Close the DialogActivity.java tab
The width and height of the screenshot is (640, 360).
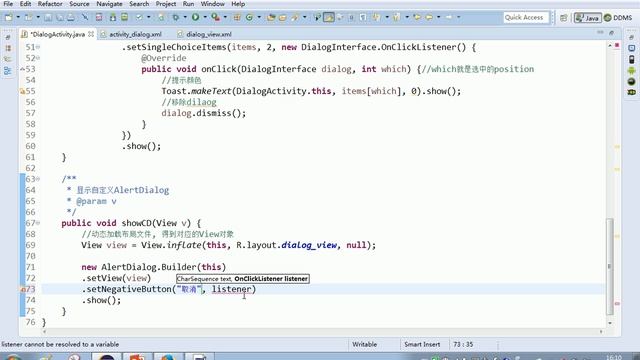click(x=91, y=34)
